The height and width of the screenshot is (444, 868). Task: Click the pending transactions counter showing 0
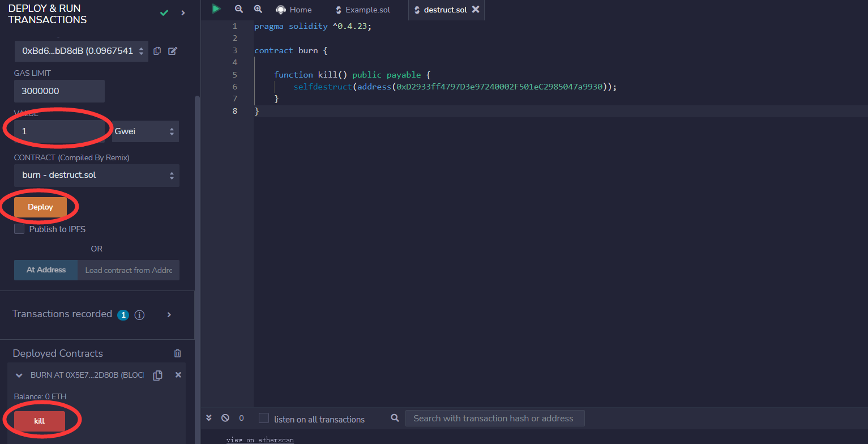[241, 418]
